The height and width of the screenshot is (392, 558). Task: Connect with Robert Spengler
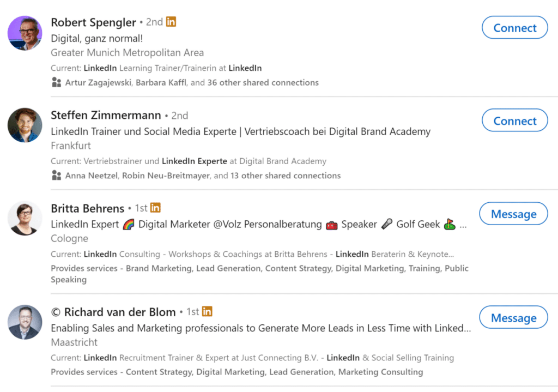click(514, 27)
